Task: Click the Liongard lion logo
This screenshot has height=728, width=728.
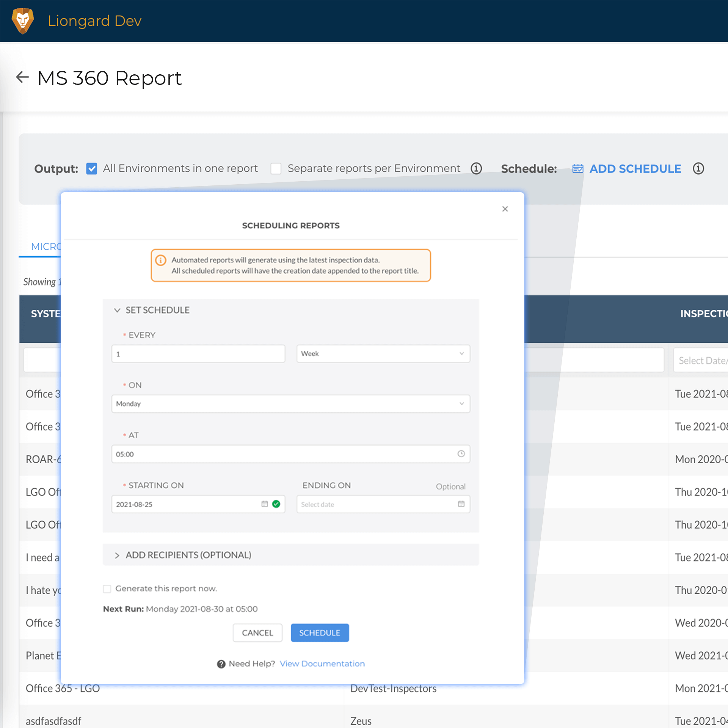Action: coord(23,21)
